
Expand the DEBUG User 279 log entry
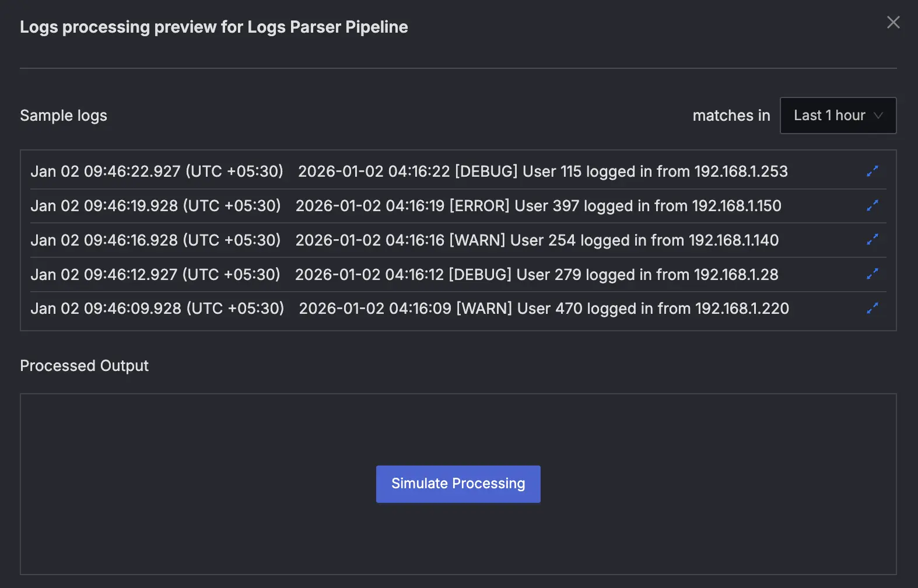click(872, 274)
